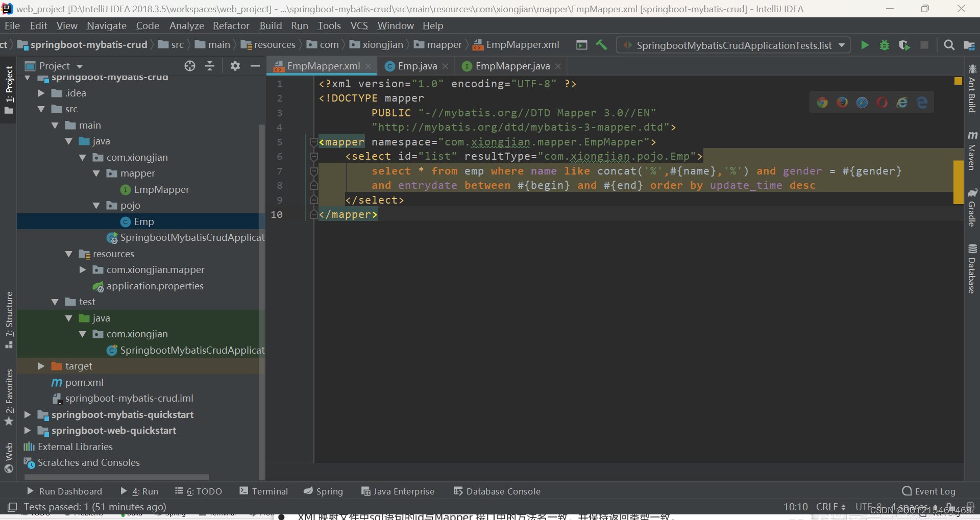Collapse all in Project panel
Screen dimensions: 980x520
[x=210, y=66]
